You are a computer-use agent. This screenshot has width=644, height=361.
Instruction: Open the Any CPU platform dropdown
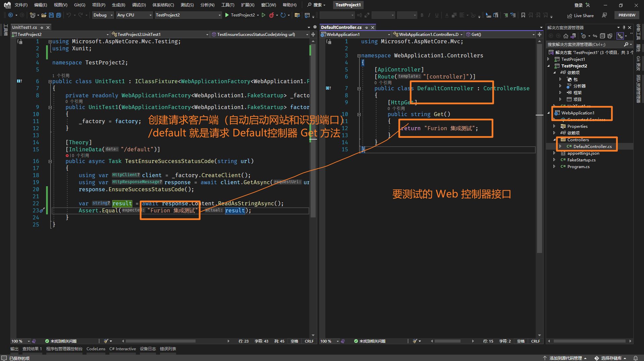point(134,15)
